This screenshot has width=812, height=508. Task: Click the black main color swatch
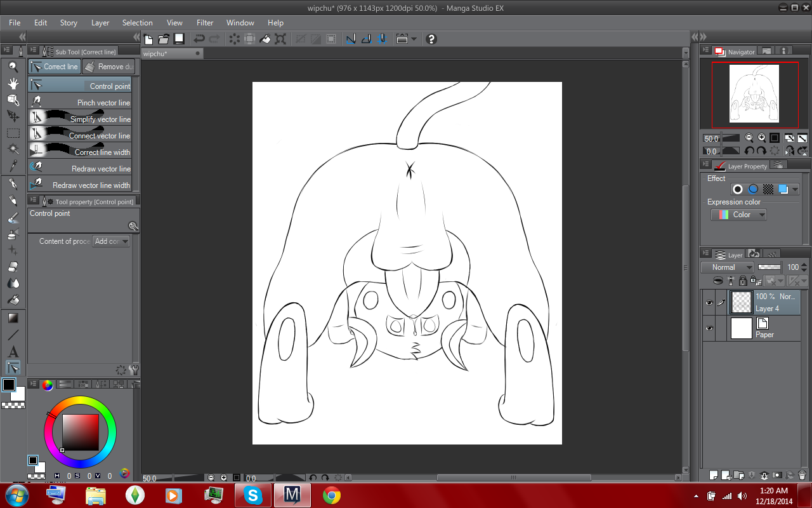pyautogui.click(x=9, y=385)
